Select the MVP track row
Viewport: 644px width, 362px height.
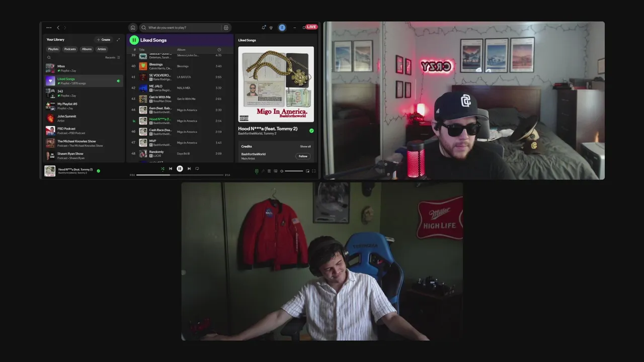tap(180, 143)
